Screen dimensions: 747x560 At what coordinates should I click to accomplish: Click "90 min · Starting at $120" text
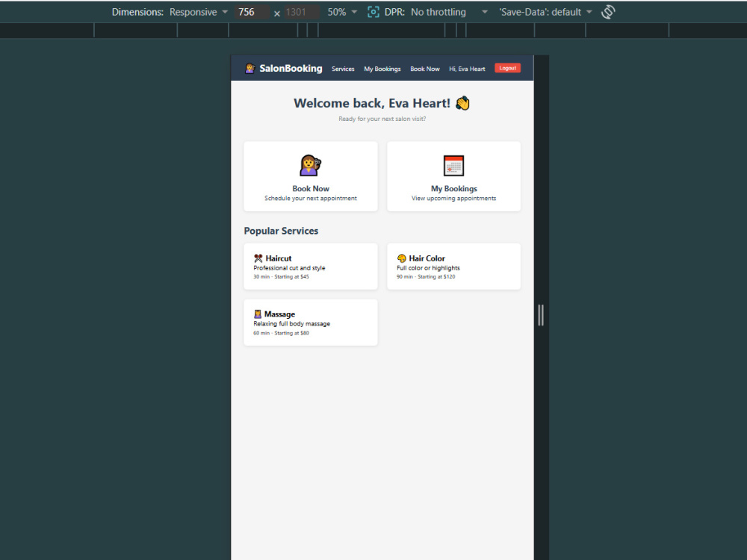click(426, 277)
